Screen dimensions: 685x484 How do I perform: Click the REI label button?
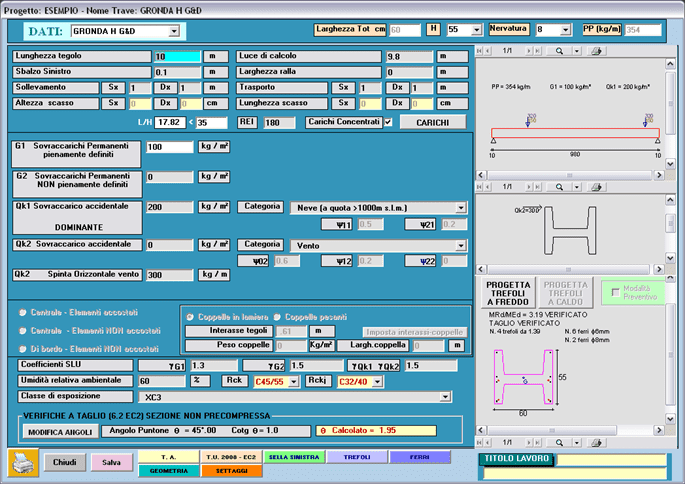tap(247, 122)
